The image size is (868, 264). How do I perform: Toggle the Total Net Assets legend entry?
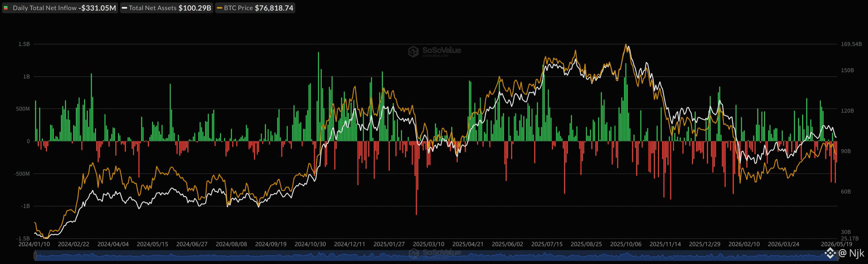pos(166,8)
